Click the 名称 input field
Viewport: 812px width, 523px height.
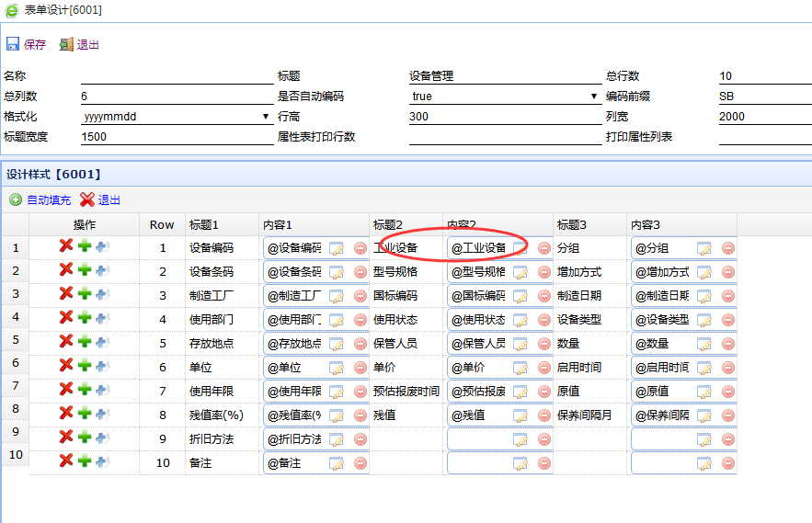click(164, 76)
